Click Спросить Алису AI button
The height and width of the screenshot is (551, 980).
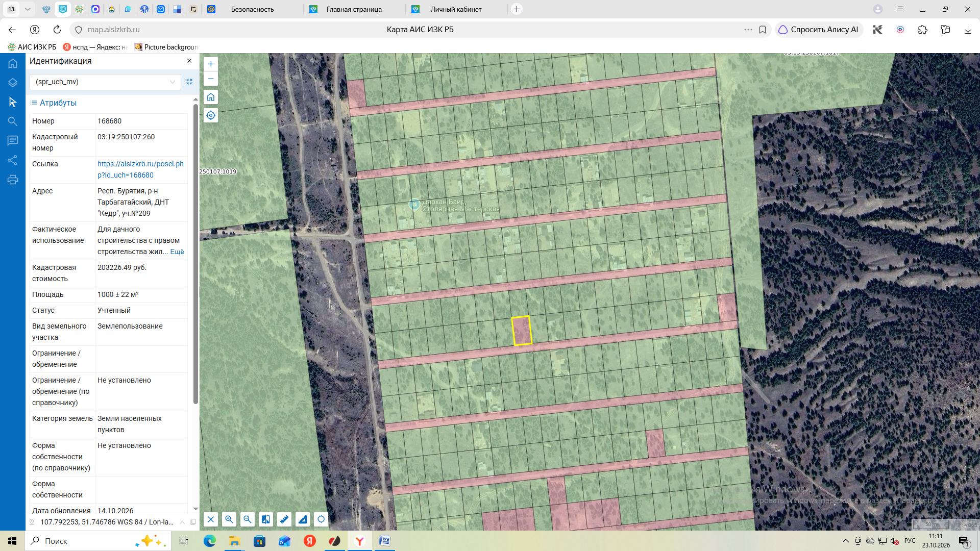pyautogui.click(x=818, y=30)
